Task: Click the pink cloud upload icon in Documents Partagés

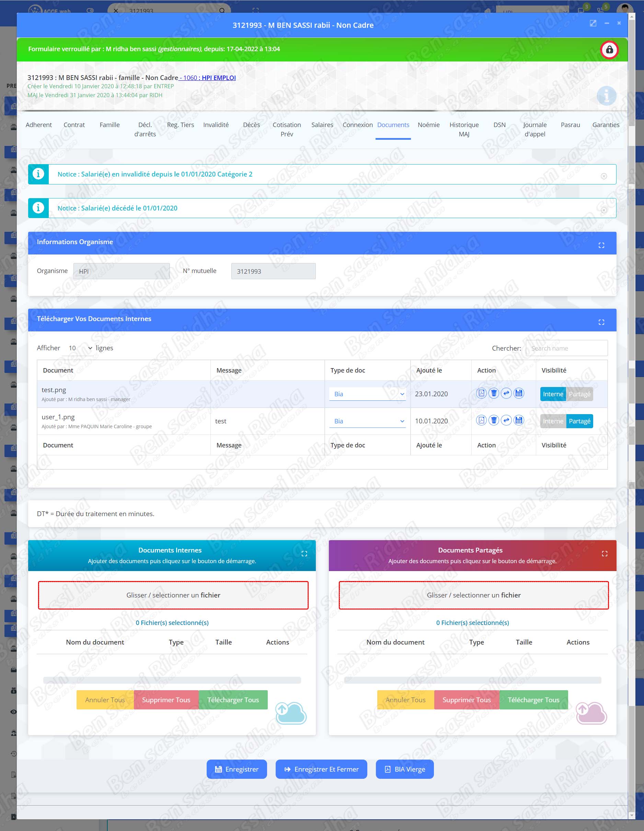Action: click(591, 713)
